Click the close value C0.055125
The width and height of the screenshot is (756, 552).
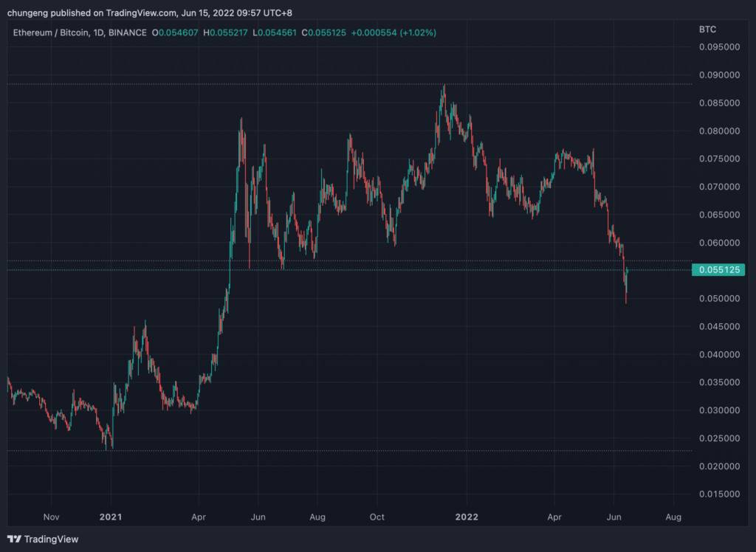[x=323, y=32]
